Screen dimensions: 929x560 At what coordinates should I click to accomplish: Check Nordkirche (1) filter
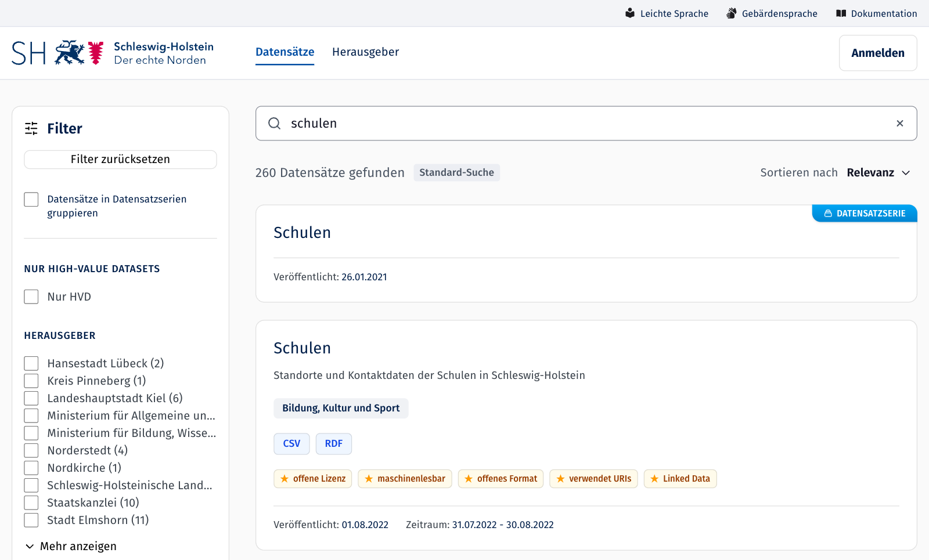(x=31, y=468)
